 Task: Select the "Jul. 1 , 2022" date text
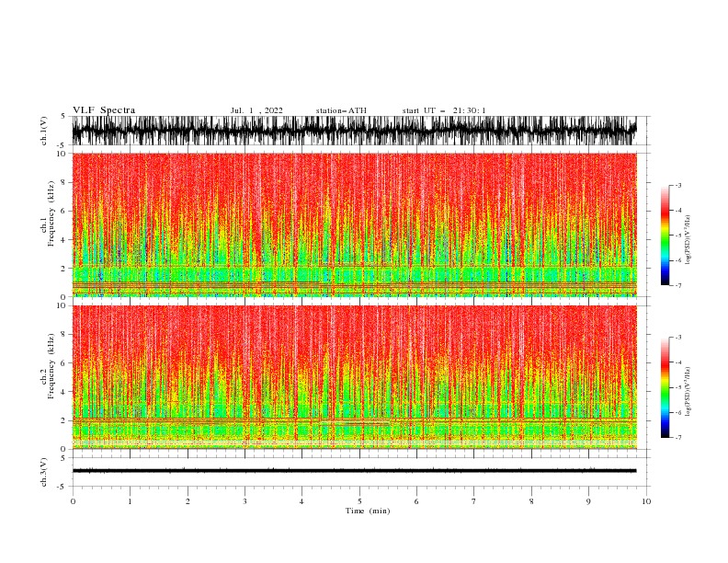pyautogui.click(x=256, y=110)
